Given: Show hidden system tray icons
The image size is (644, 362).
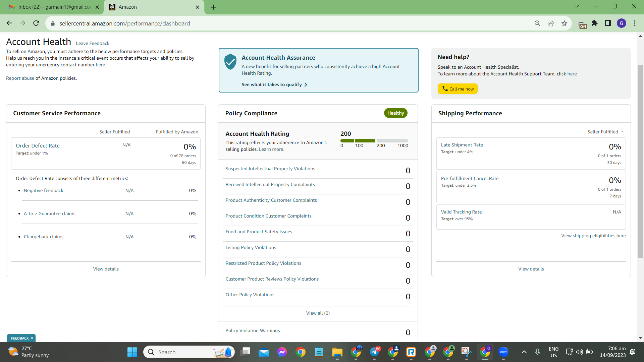Looking at the screenshot, I should [524, 352].
